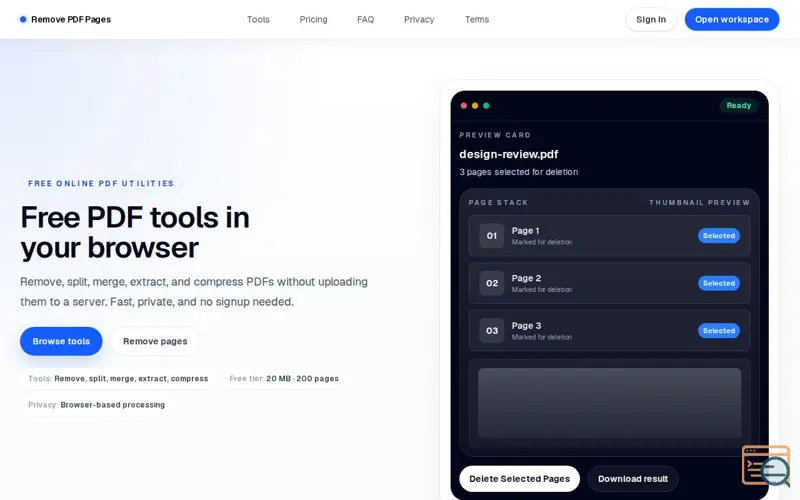Toggle the Selected badge for Page 3
This screenshot has width=800, height=500.
click(719, 331)
